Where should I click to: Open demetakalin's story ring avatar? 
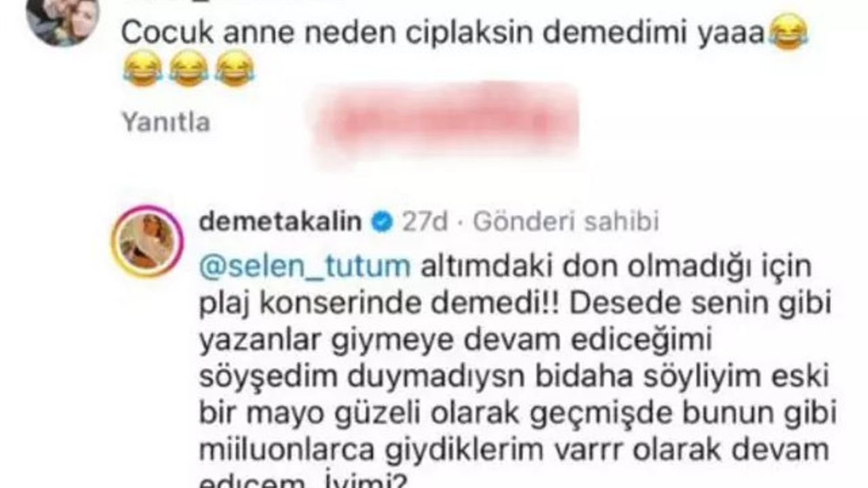pyautogui.click(x=147, y=241)
